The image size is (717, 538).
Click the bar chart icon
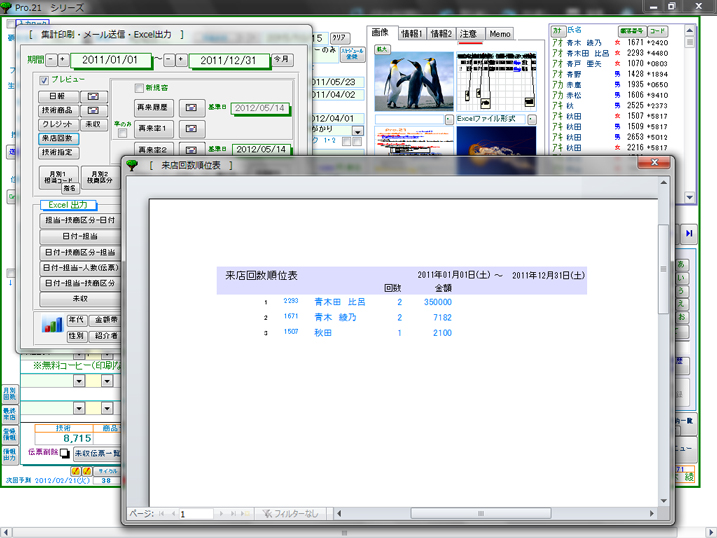(x=52, y=324)
